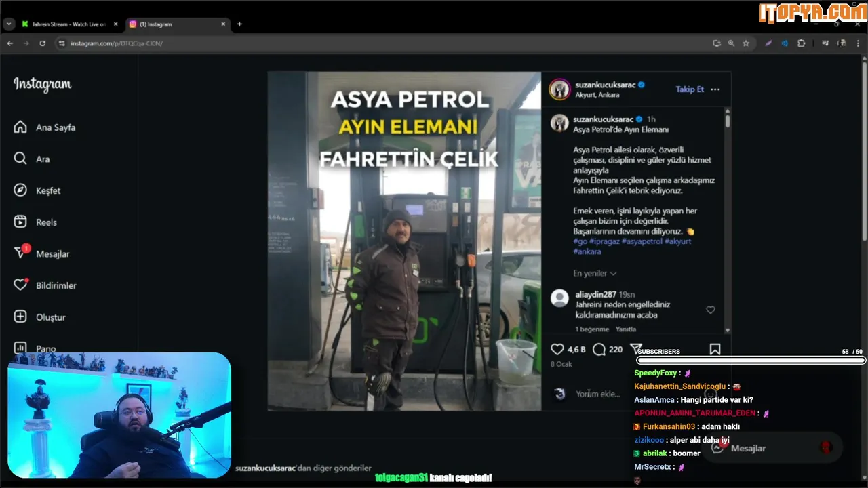Open the Reels icon in sidebar

[20, 222]
